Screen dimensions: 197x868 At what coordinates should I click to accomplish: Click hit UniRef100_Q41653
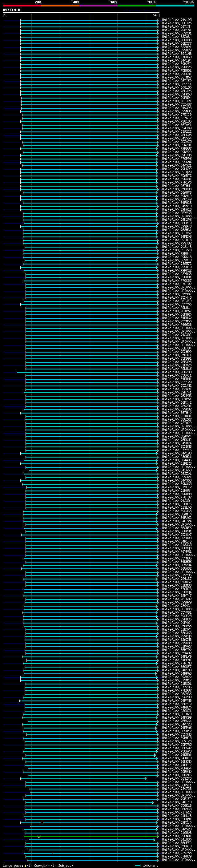pyautogui.click(x=177, y=470)
